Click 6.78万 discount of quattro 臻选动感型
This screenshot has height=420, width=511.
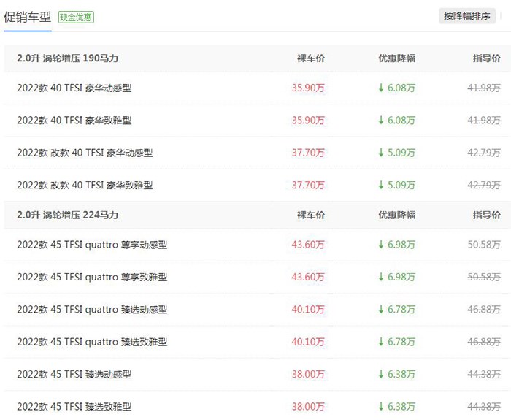(396, 310)
